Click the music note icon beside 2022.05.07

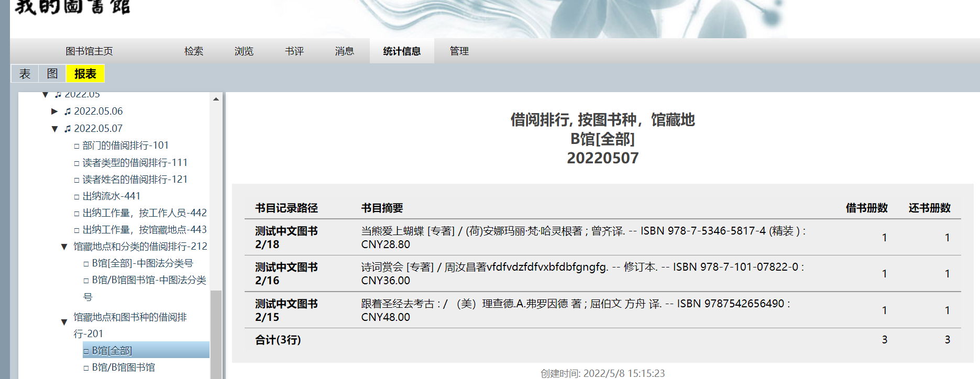[68, 129]
